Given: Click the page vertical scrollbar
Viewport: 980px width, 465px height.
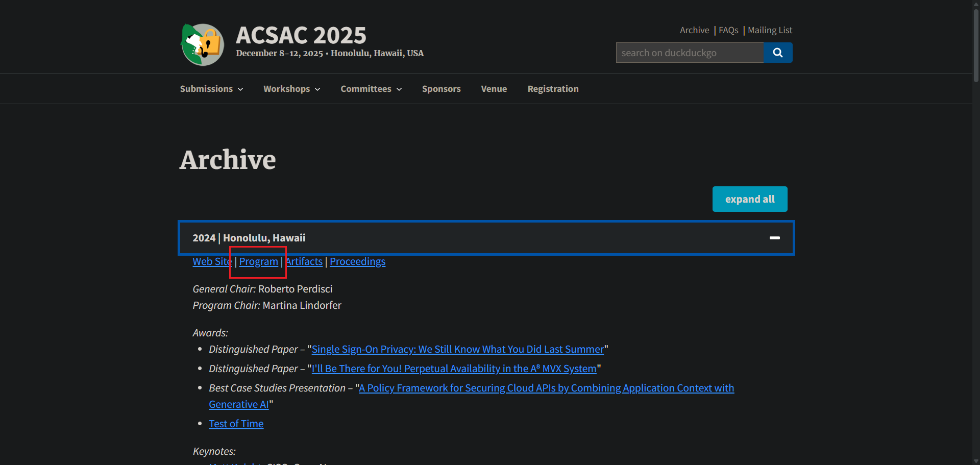Looking at the screenshot, I should [x=976, y=46].
